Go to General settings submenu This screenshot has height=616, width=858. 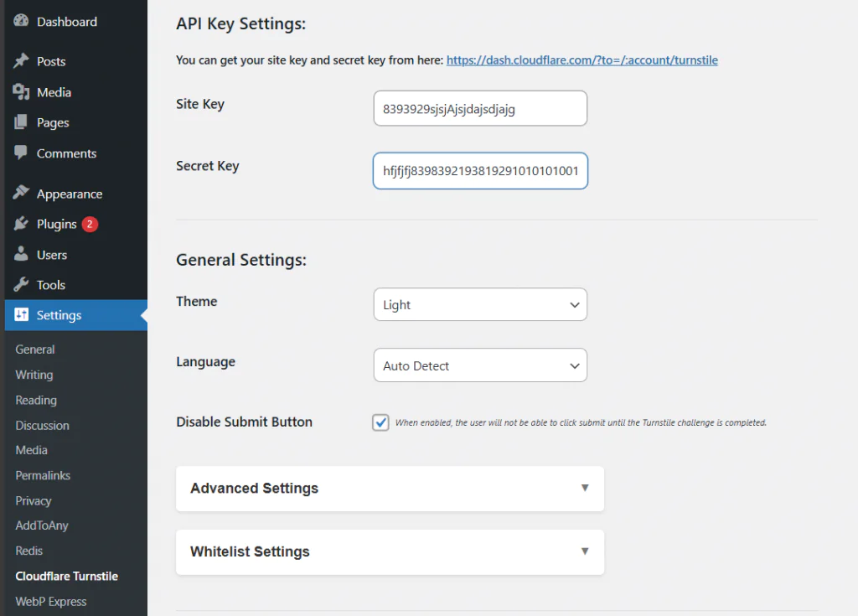(x=35, y=349)
